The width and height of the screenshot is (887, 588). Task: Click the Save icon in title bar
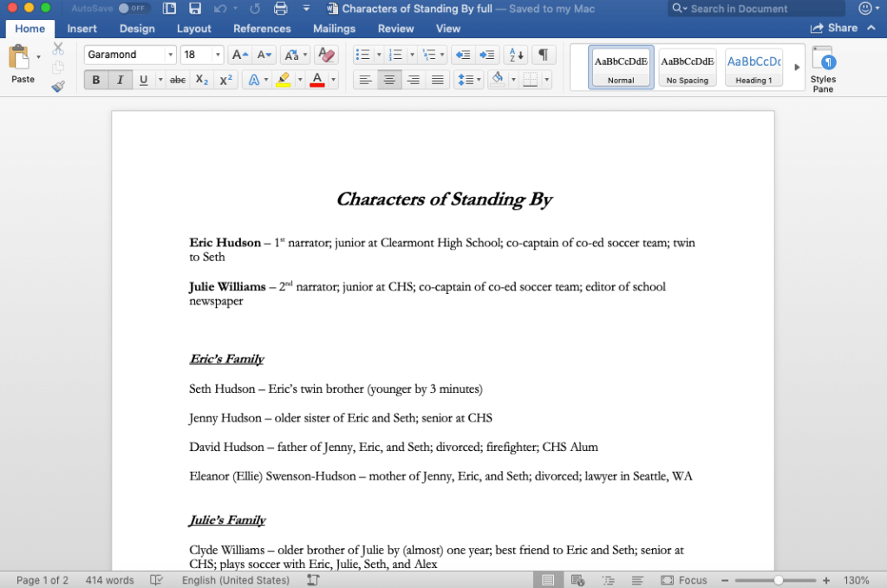[x=195, y=9]
